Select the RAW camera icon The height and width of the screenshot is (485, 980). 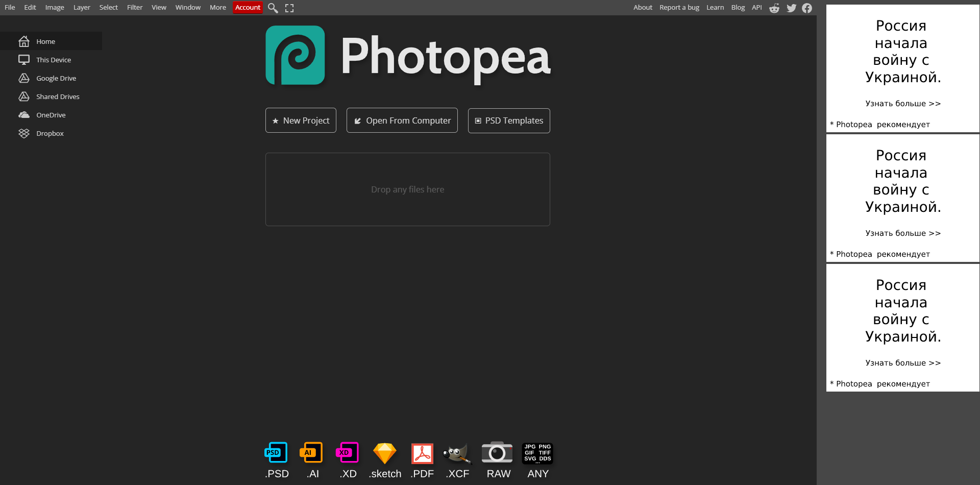[497, 452]
